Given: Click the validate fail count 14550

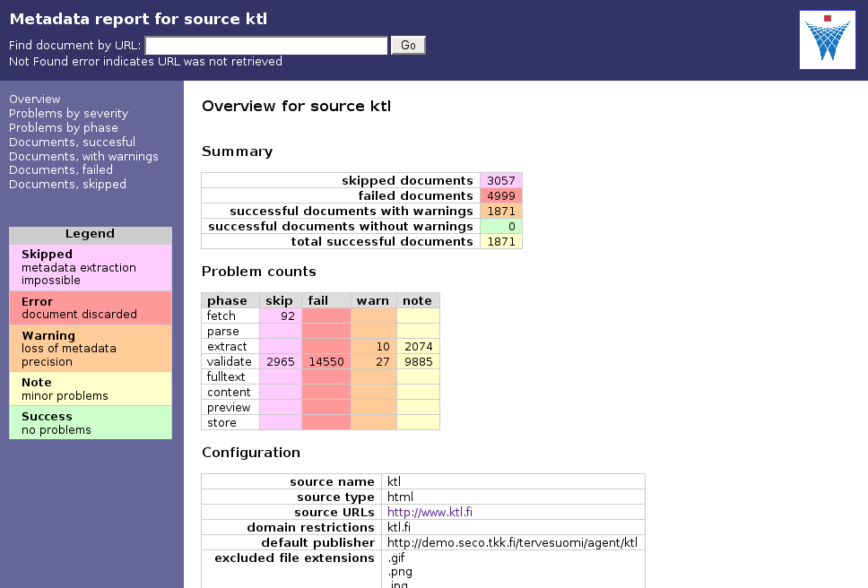Looking at the screenshot, I should [x=326, y=362].
